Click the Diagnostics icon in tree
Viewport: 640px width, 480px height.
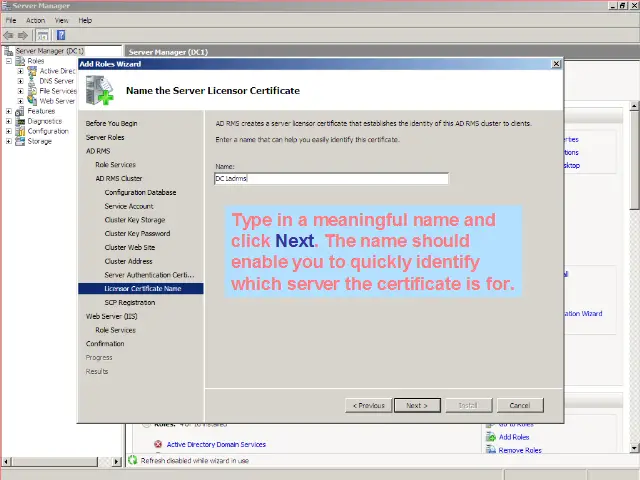[20, 121]
